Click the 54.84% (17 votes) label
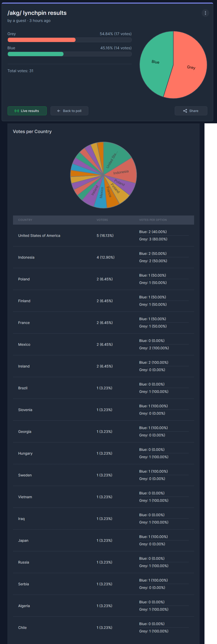 [x=116, y=34]
